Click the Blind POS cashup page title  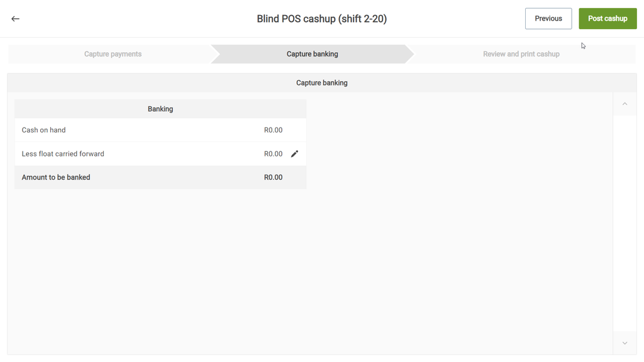(x=321, y=19)
